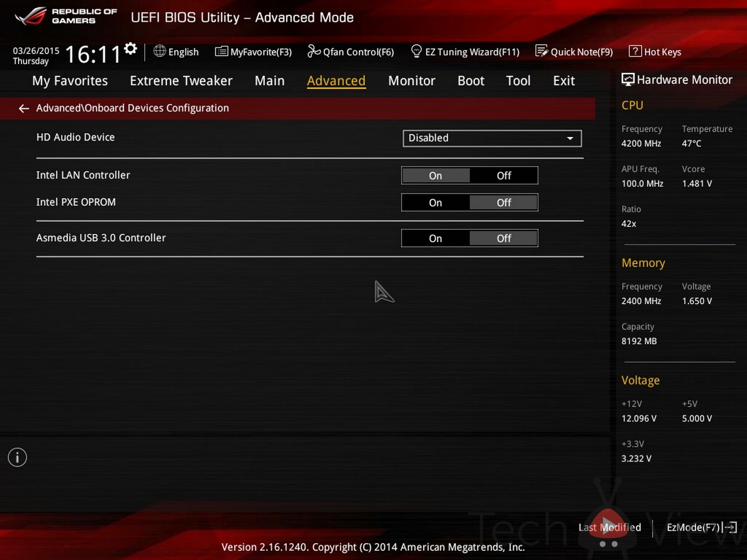Click the Republic of Gamers logo
The height and width of the screenshot is (560, 747).
[66, 16]
